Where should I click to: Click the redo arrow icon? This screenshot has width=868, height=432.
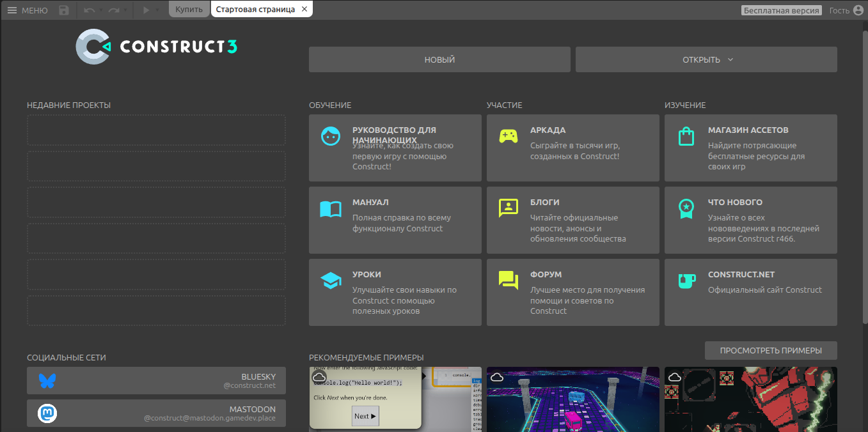(x=113, y=10)
